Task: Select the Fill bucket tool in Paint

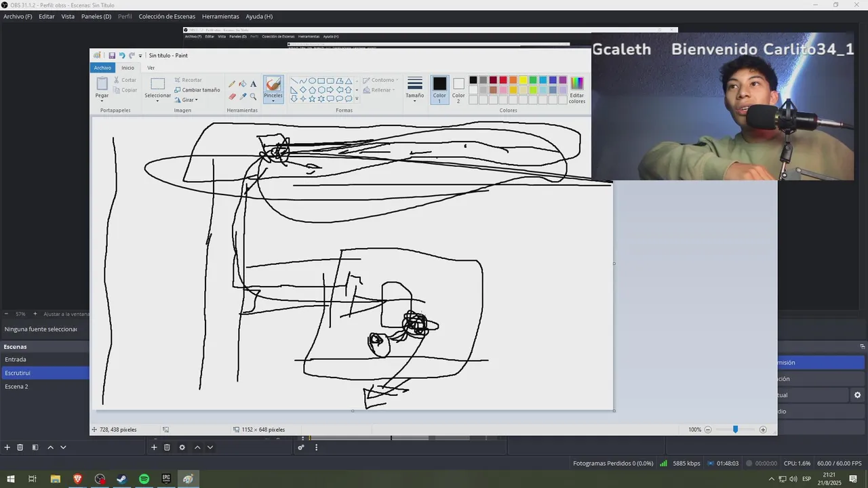Action: pyautogui.click(x=243, y=84)
